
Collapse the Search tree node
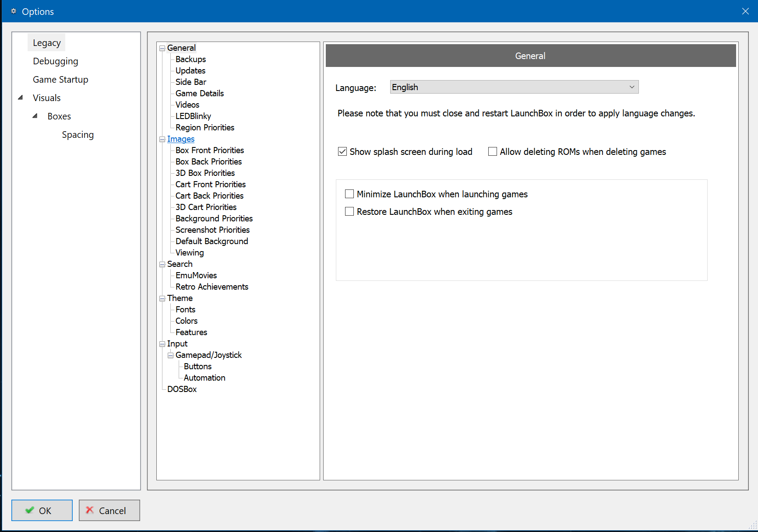click(x=162, y=264)
